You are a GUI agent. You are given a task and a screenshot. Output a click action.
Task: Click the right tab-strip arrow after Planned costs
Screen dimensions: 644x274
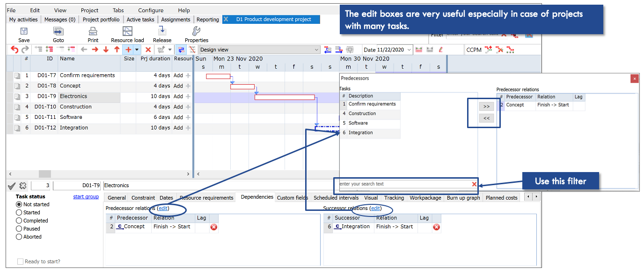(536, 197)
